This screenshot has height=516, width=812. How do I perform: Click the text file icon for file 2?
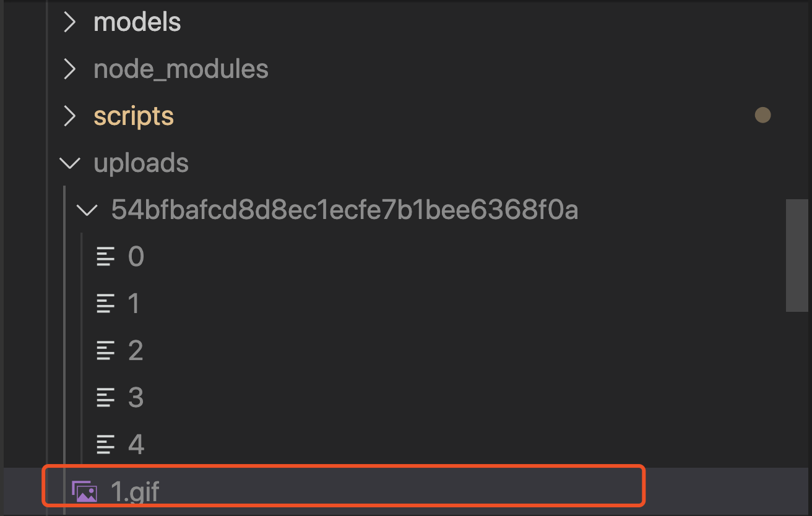(106, 351)
